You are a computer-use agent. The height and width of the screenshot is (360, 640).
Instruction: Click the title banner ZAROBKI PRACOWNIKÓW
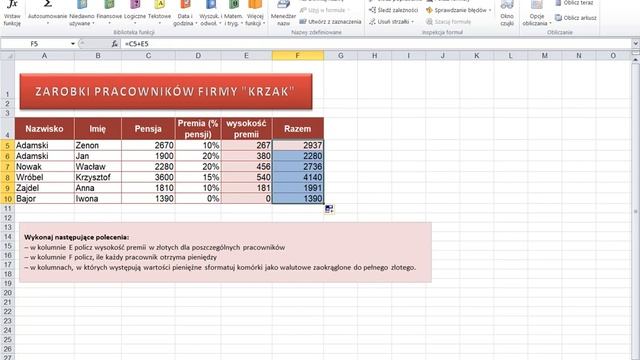(x=166, y=91)
